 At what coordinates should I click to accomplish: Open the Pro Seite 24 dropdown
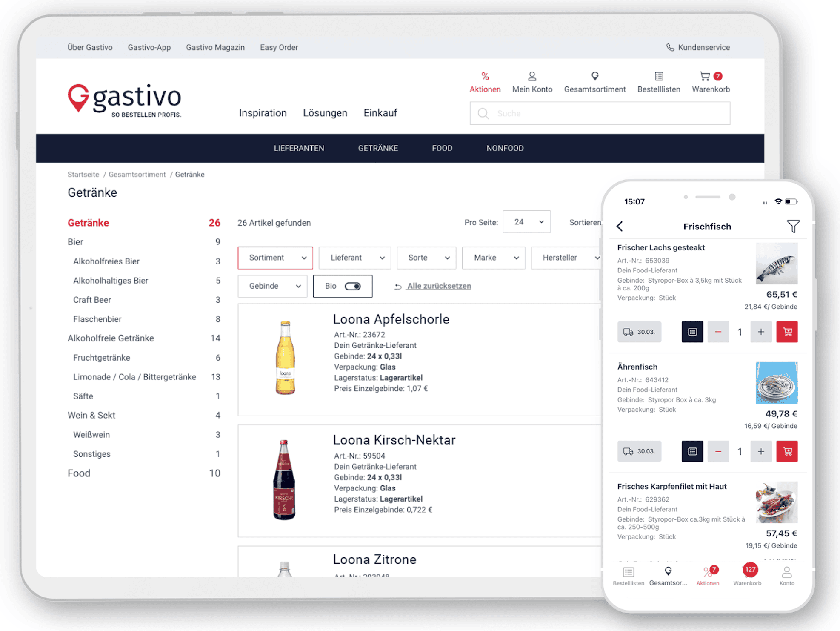tap(526, 222)
